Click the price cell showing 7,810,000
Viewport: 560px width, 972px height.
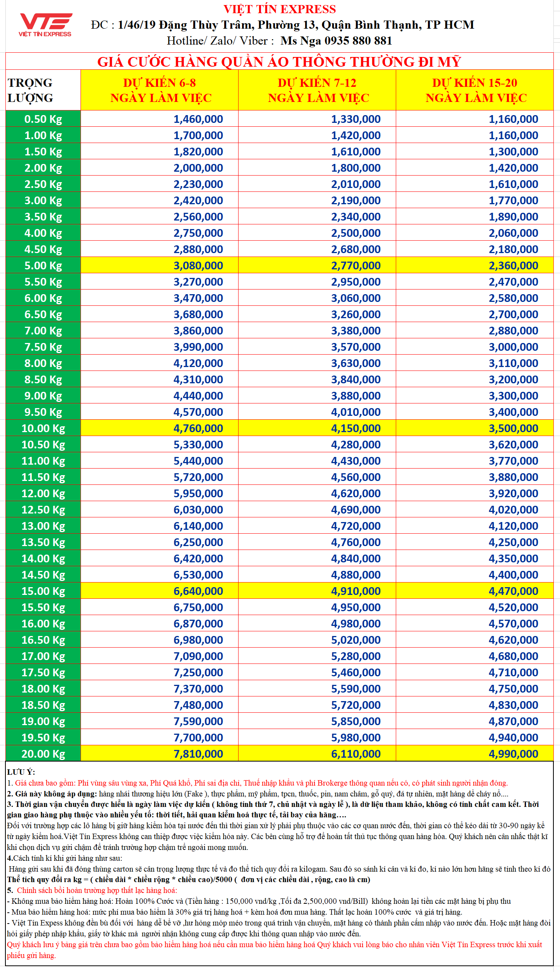(198, 754)
